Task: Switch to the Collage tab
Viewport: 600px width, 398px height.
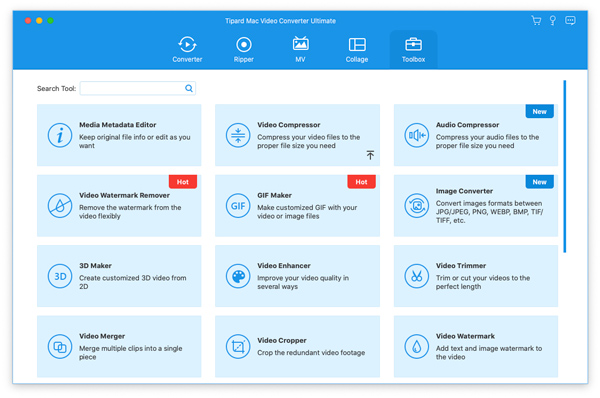Action: (357, 49)
